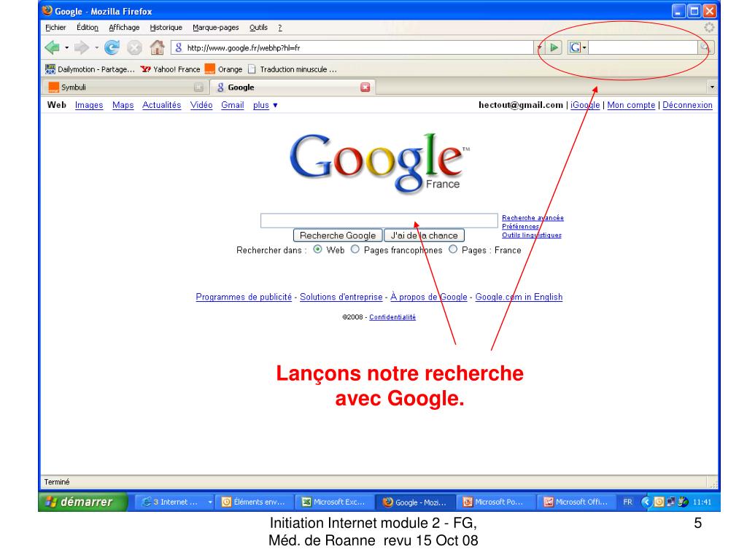The height and width of the screenshot is (560, 747).
Task: Open the Préférences link
Action: pos(520,227)
